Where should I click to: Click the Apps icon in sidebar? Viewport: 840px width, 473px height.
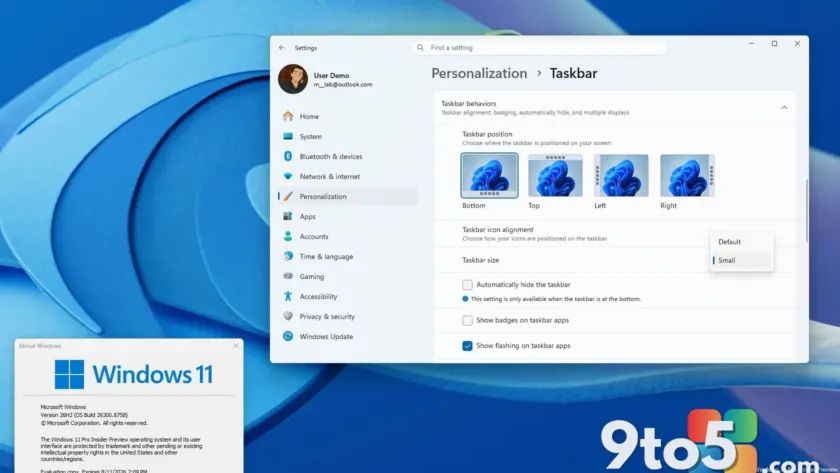pyautogui.click(x=288, y=216)
